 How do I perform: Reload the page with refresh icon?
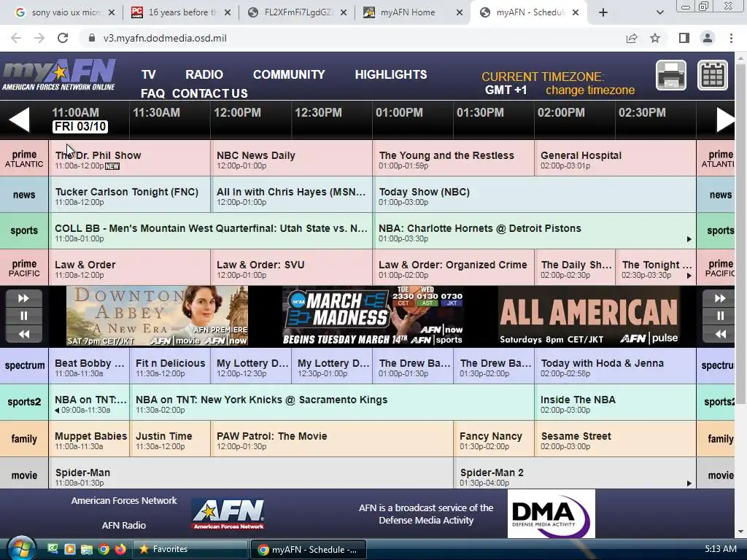click(63, 38)
